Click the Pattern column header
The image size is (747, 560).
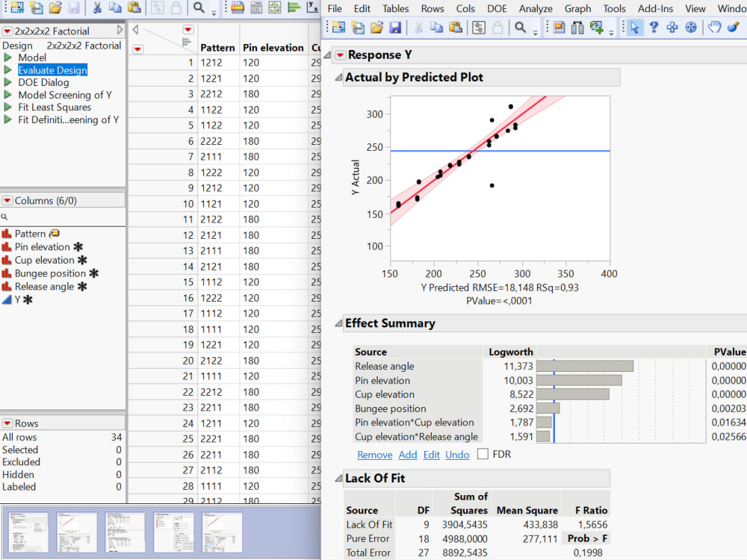pyautogui.click(x=217, y=48)
